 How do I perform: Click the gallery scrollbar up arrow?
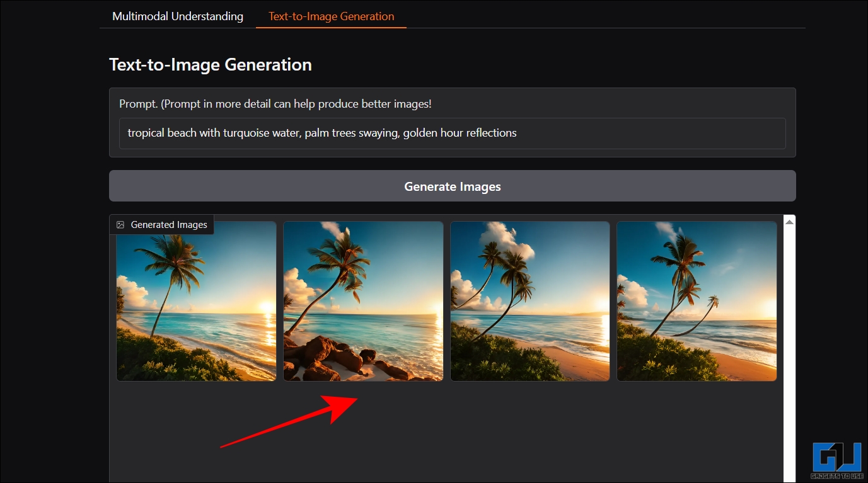(x=789, y=222)
